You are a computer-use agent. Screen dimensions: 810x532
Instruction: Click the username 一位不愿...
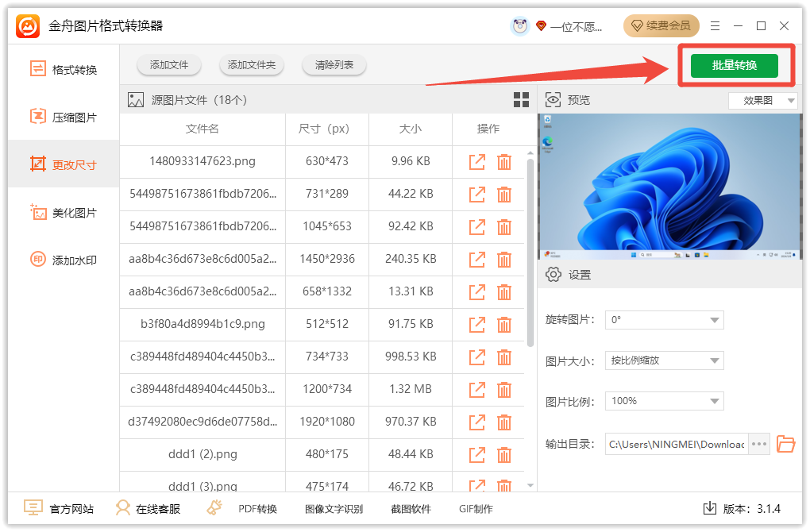pyautogui.click(x=576, y=26)
